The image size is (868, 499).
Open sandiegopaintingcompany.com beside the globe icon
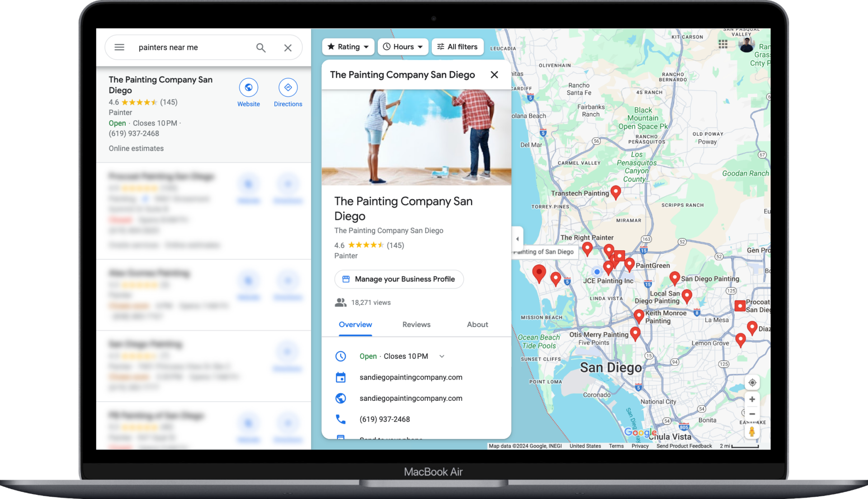(x=411, y=398)
